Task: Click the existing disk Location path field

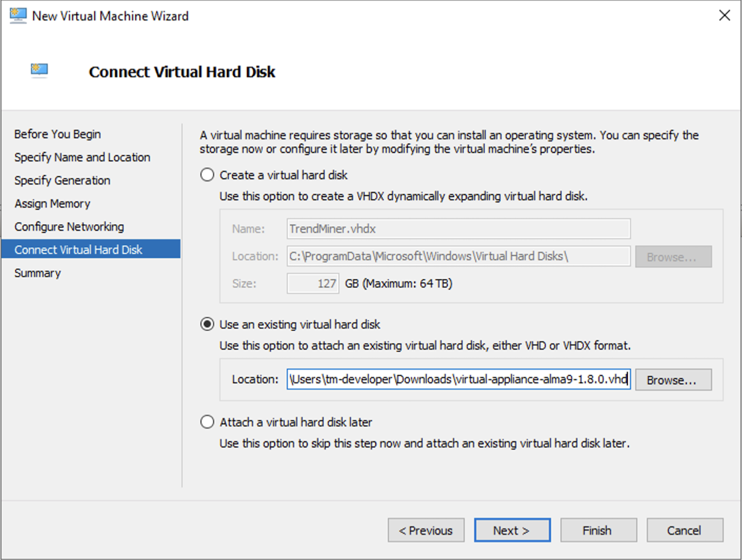Action: [x=458, y=379]
